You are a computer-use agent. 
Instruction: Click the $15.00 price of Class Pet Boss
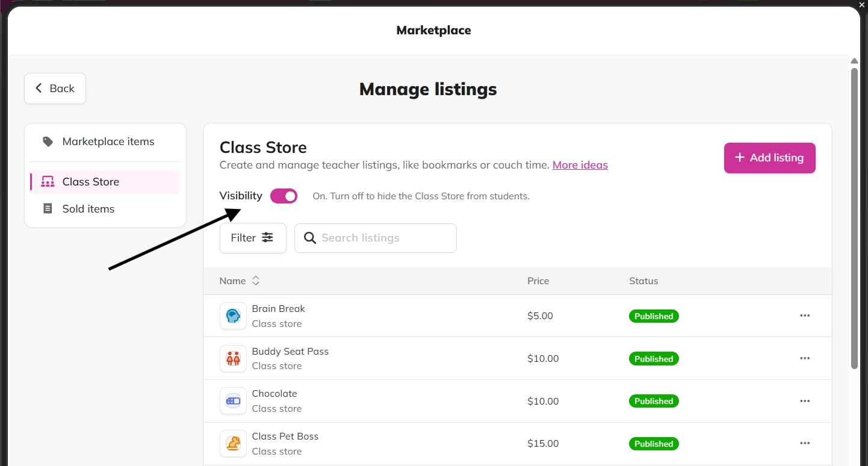pos(543,444)
